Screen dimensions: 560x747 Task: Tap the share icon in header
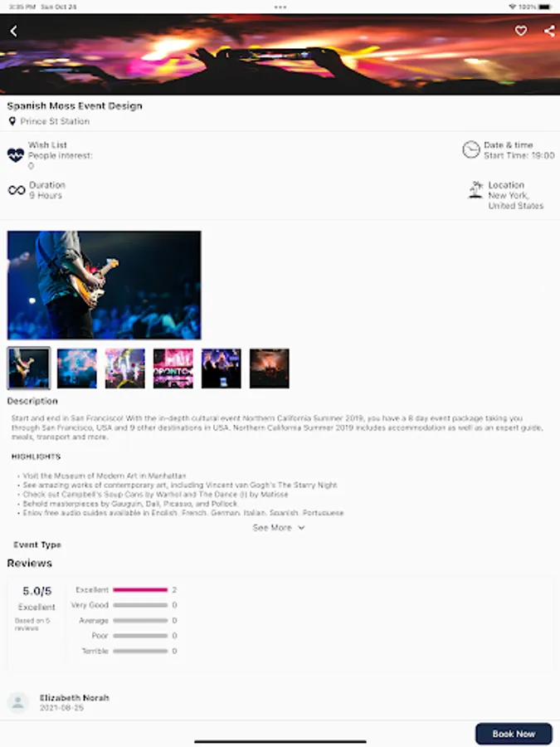(x=549, y=31)
